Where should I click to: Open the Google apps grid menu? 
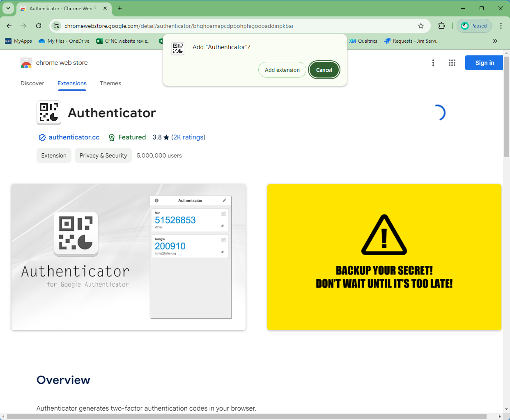(452, 62)
